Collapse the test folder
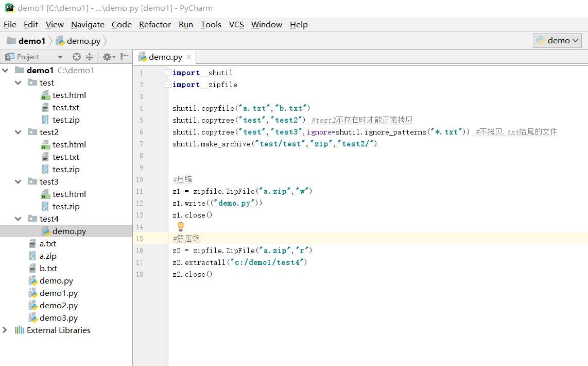 pyautogui.click(x=18, y=82)
